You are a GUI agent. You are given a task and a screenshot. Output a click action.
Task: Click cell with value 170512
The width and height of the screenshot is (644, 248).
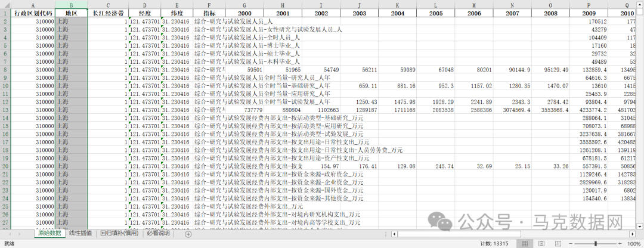tap(589, 21)
